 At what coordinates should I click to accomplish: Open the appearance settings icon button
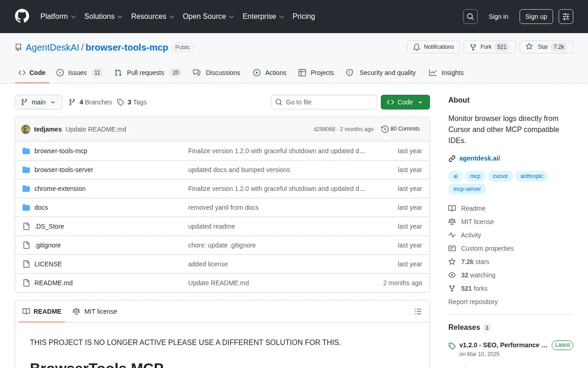tap(566, 17)
